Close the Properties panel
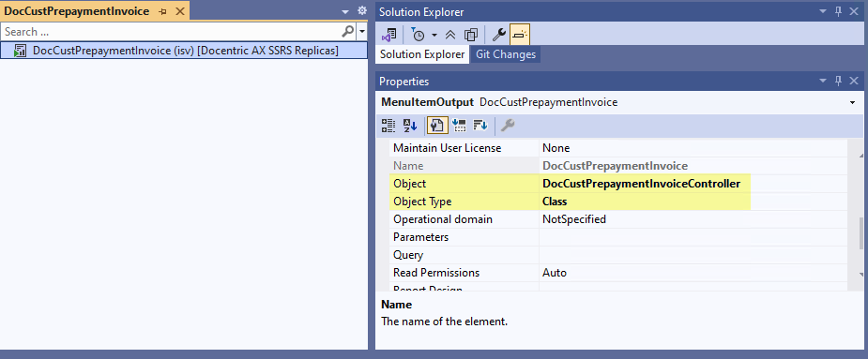 click(x=854, y=82)
